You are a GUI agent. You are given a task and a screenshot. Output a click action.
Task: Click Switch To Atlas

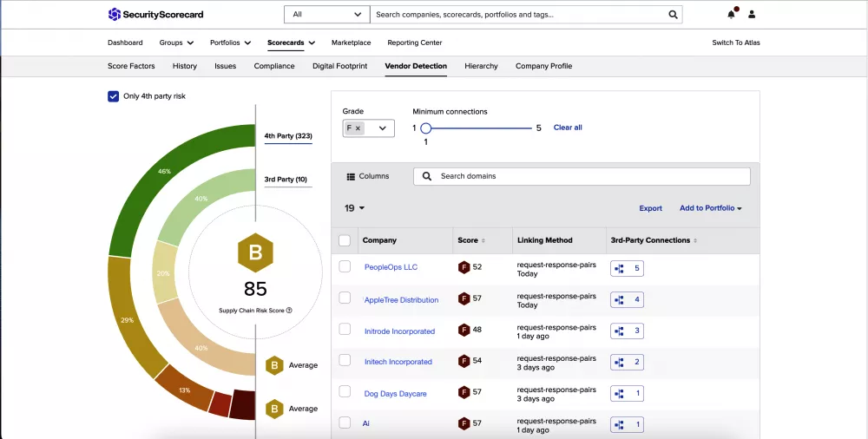coord(736,43)
